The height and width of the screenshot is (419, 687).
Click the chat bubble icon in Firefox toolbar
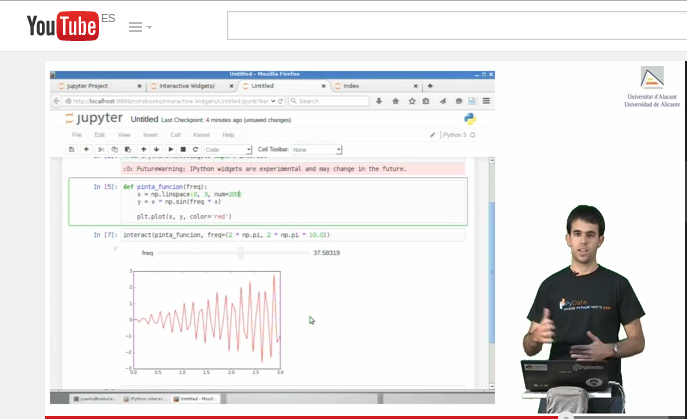point(459,101)
